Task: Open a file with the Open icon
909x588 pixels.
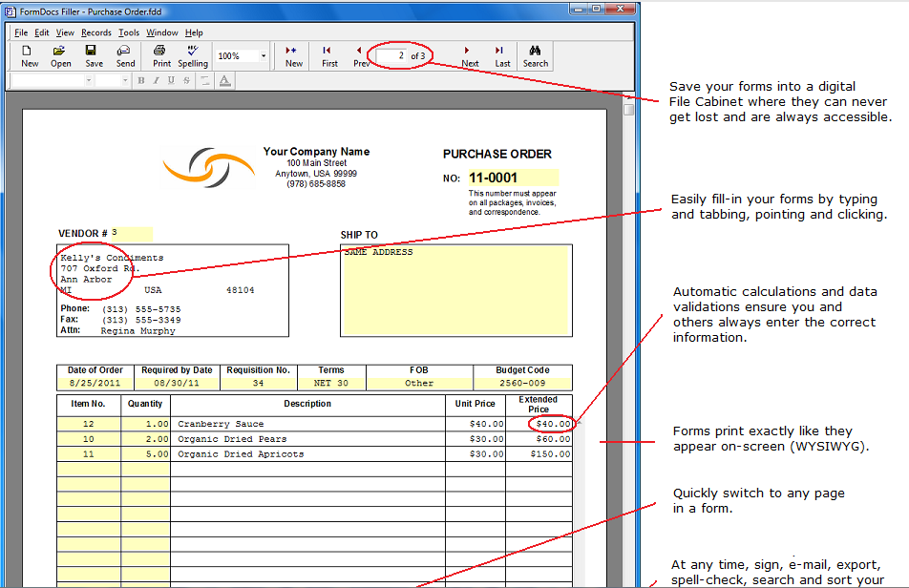Action: (x=61, y=55)
